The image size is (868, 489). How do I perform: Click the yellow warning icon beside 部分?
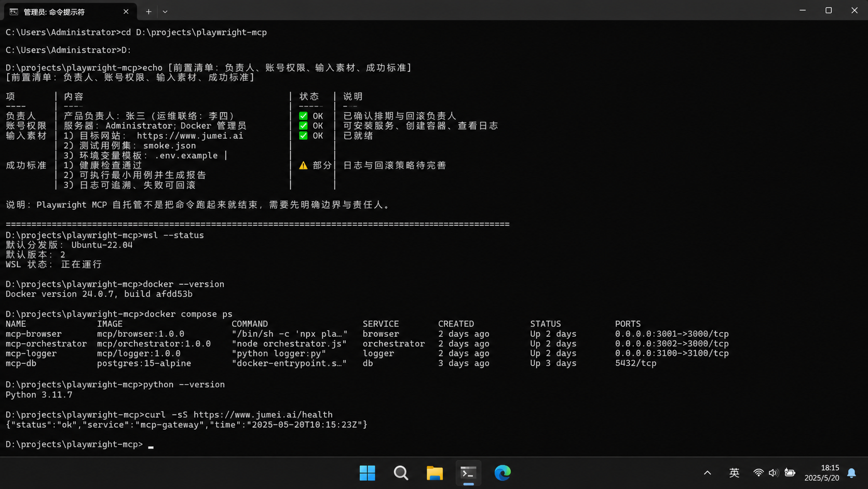(x=303, y=165)
